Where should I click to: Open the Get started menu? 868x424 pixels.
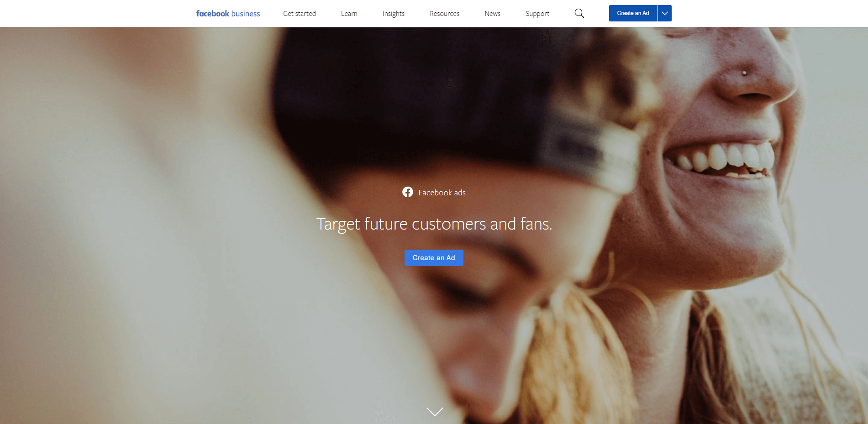click(300, 14)
